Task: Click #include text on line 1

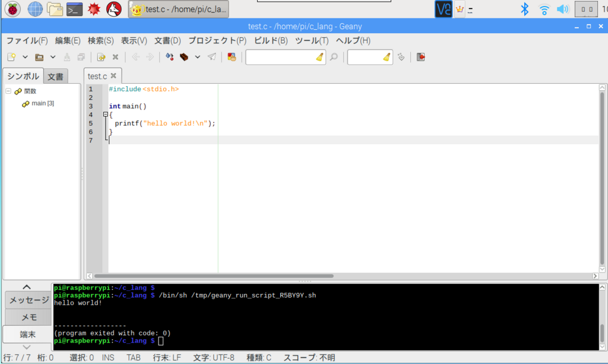Action: [125, 89]
